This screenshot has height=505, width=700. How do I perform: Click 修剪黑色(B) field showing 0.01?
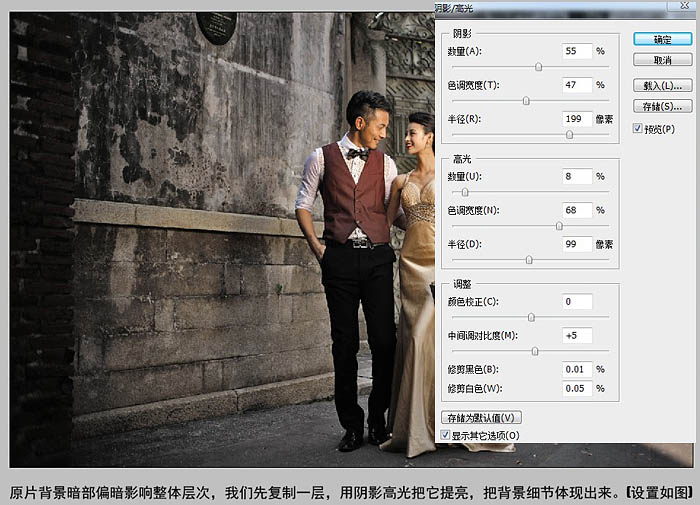click(577, 369)
